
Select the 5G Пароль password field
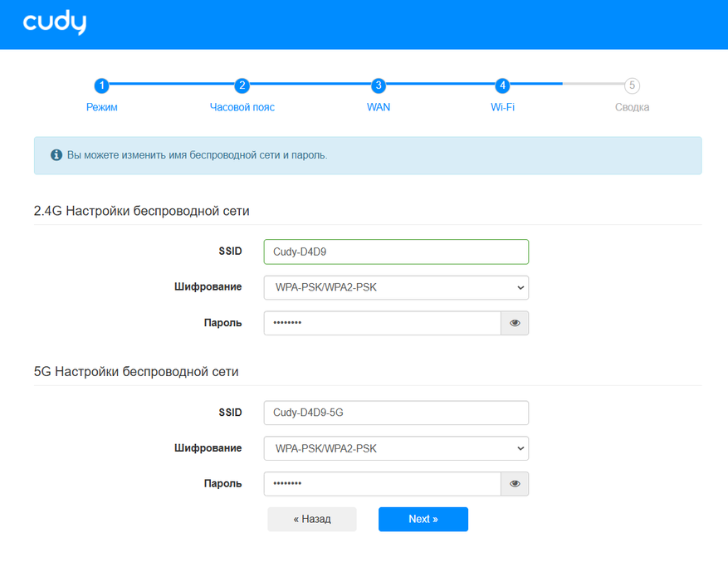coord(382,484)
